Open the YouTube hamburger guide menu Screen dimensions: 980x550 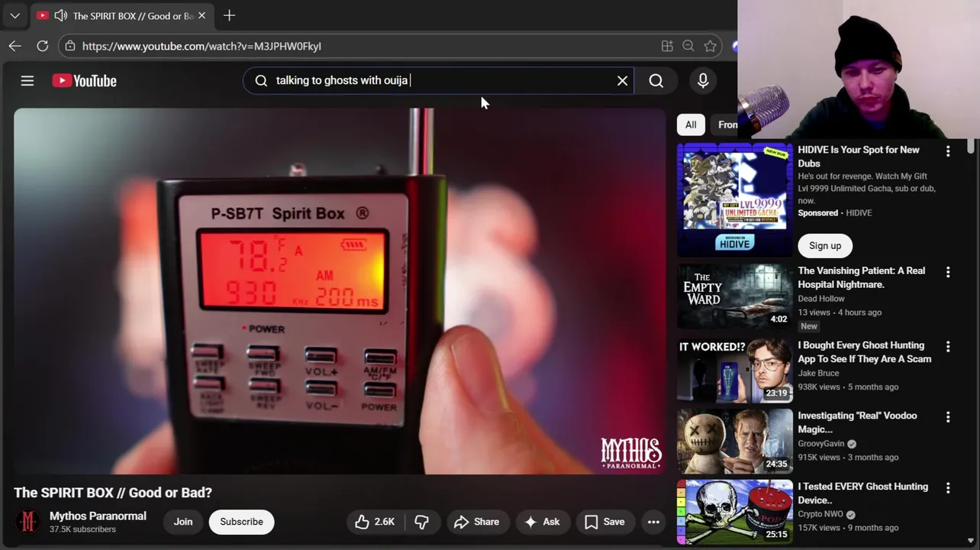27,80
